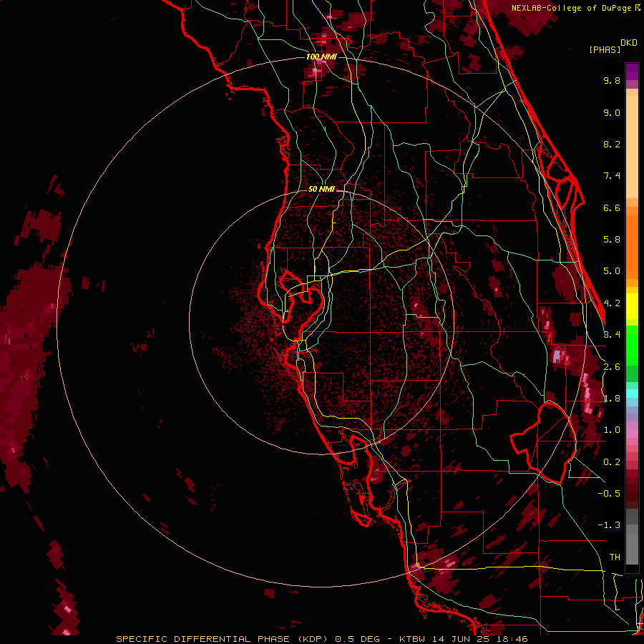Click the 100 NMI range ring label

(321, 57)
